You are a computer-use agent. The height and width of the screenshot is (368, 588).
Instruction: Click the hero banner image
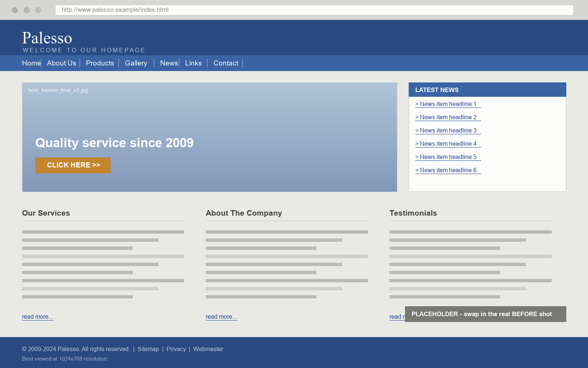click(x=209, y=137)
